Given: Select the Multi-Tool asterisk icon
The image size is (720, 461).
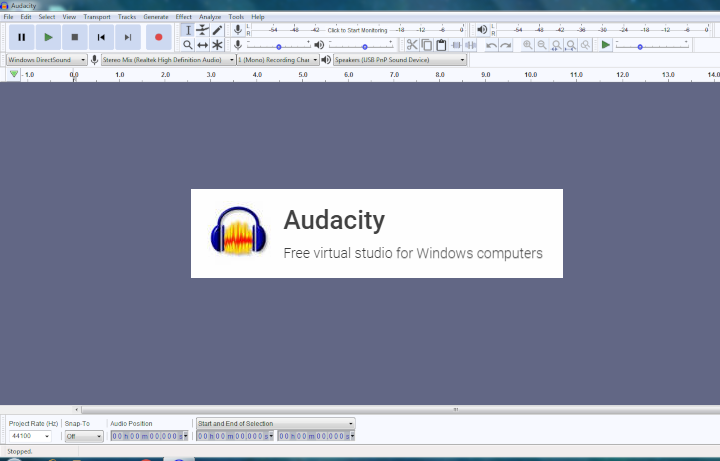Looking at the screenshot, I should point(217,45).
